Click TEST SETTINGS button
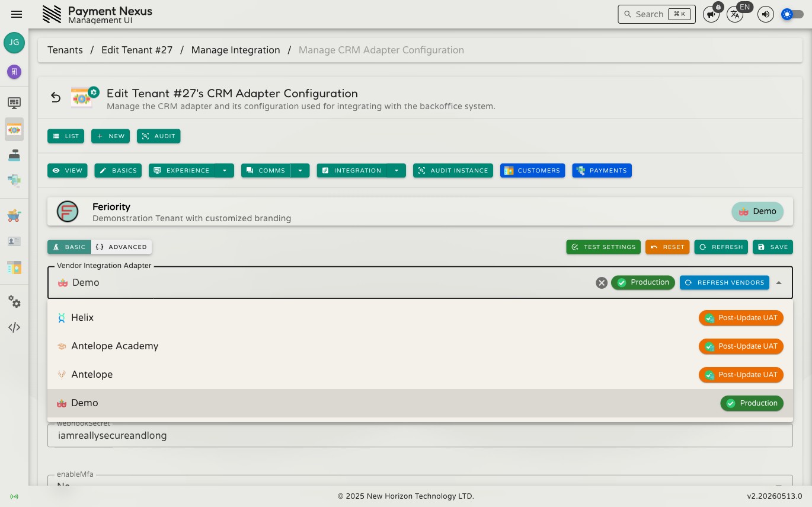The width and height of the screenshot is (812, 507). [604, 247]
